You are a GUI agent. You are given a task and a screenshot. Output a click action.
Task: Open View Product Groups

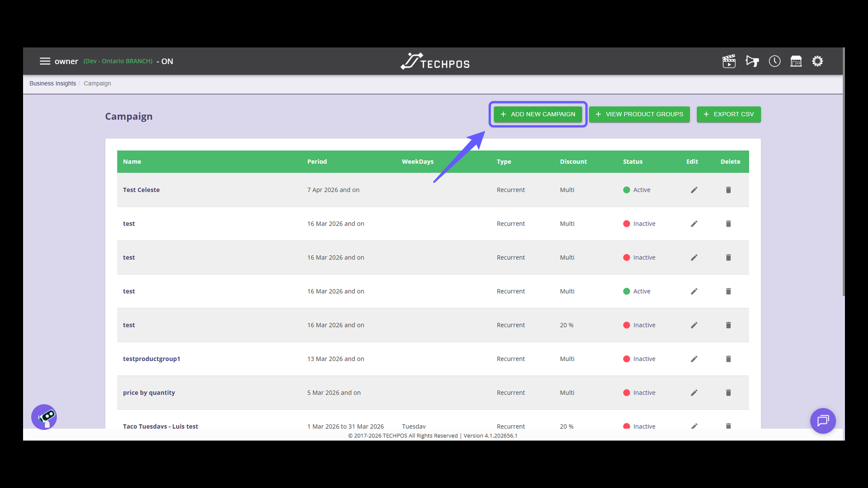tap(639, 114)
